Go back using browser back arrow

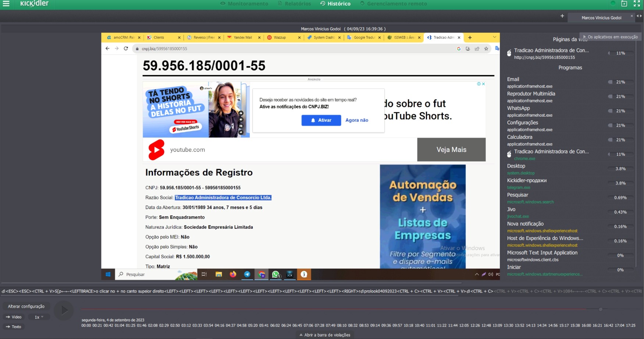(107, 49)
